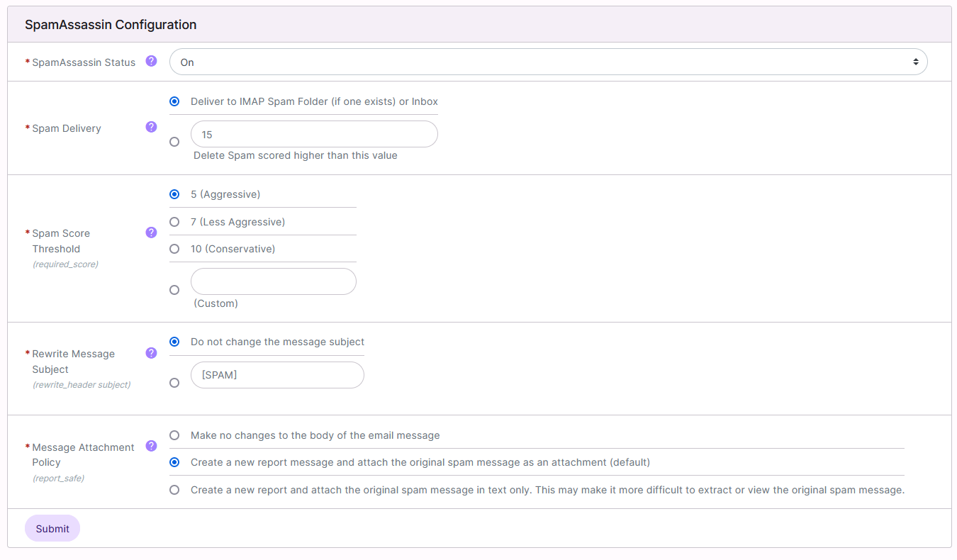This screenshot has height=560, width=957.
Task: Click the (Custom) caption text
Action: 216,303
